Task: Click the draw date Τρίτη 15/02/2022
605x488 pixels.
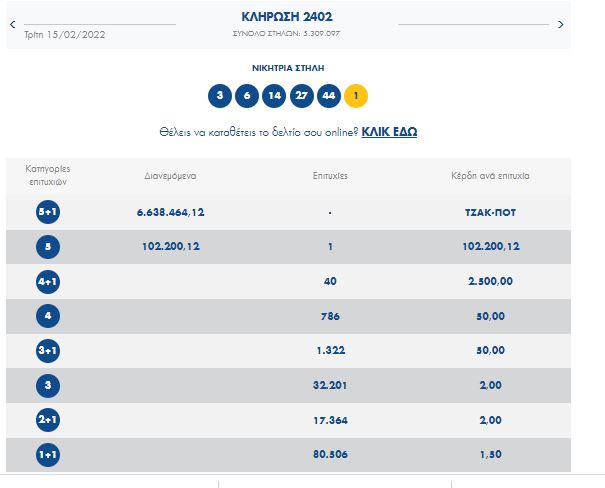Action: 70,35
